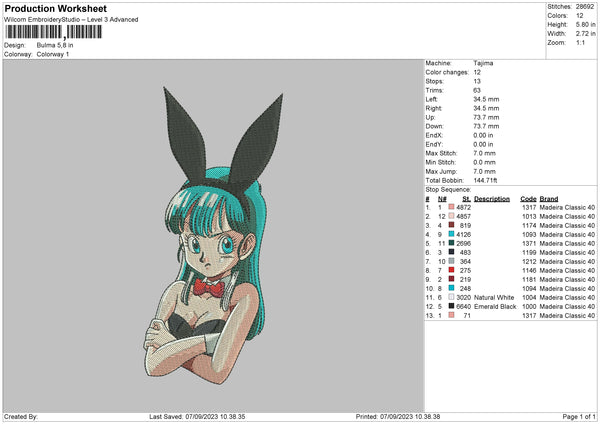Viewport: 600px width, 424px height.
Task: Click 'Printed: 07/09/2023 10.38.38' footer
Action: pos(398,416)
